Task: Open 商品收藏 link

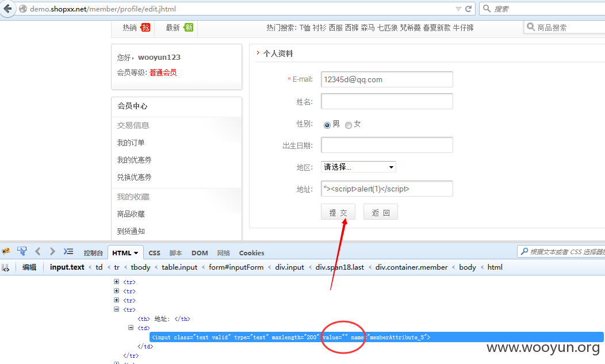Action: coord(131,214)
